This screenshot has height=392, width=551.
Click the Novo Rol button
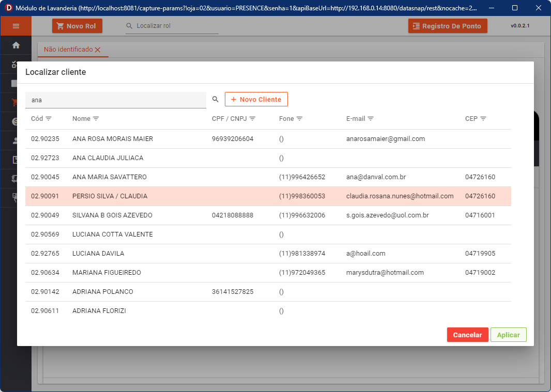tap(78, 26)
